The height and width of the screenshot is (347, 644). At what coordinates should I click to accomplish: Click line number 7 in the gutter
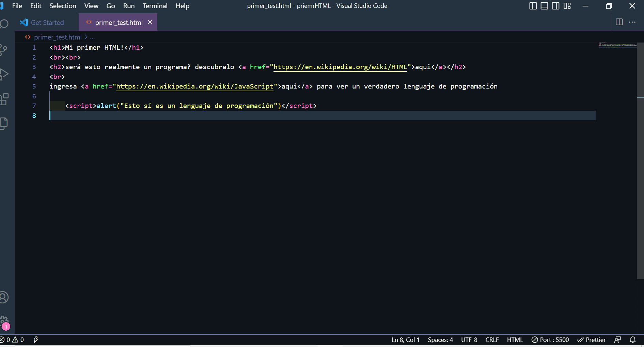pos(34,106)
